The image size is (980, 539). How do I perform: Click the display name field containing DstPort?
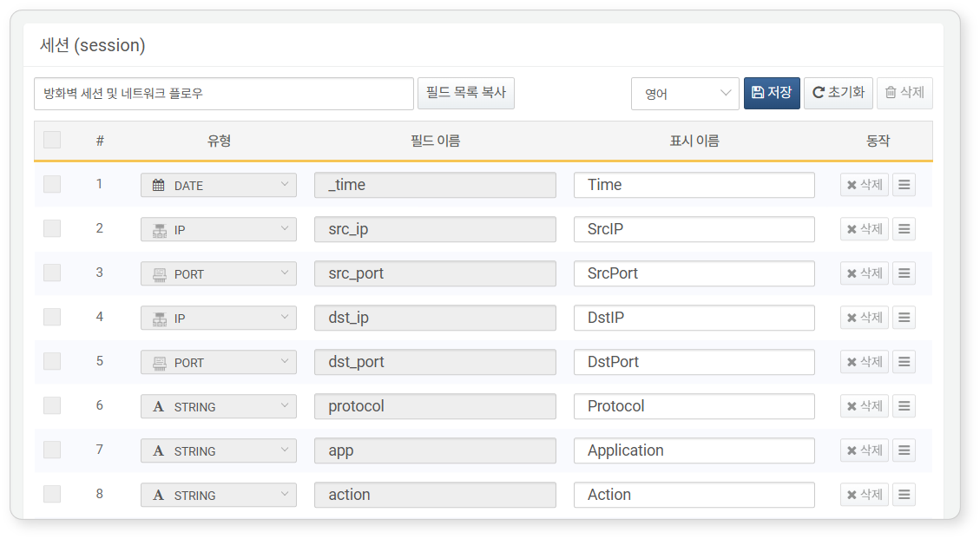[x=694, y=362]
